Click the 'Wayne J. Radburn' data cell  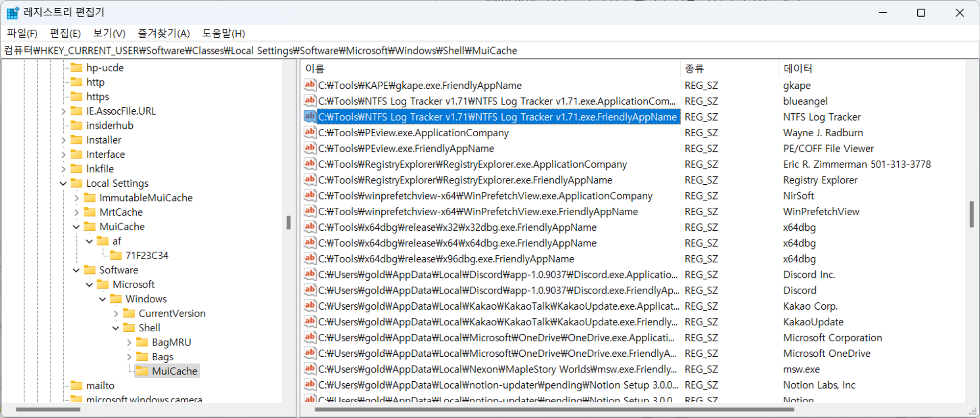(823, 132)
